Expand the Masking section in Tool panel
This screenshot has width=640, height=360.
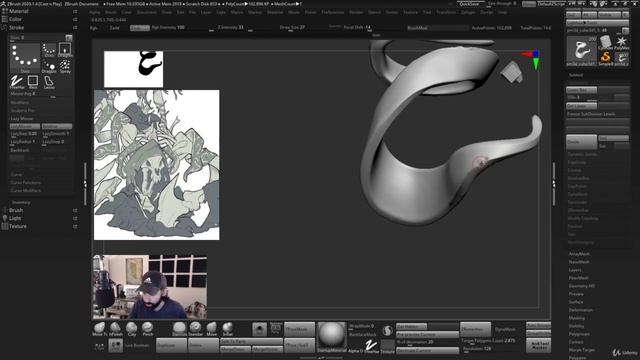point(577,318)
